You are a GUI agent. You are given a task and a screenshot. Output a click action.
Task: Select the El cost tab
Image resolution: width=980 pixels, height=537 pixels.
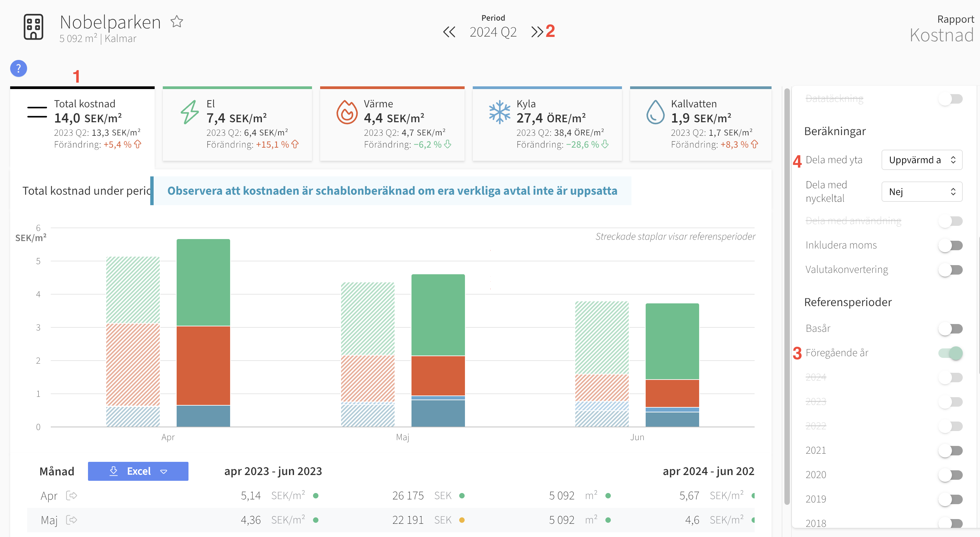[x=237, y=124]
